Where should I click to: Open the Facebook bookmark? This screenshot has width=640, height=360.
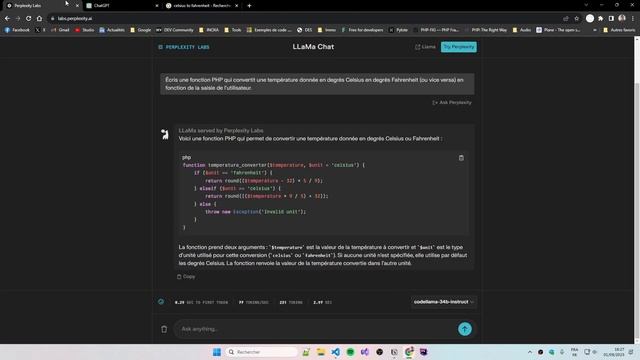tap(17, 30)
